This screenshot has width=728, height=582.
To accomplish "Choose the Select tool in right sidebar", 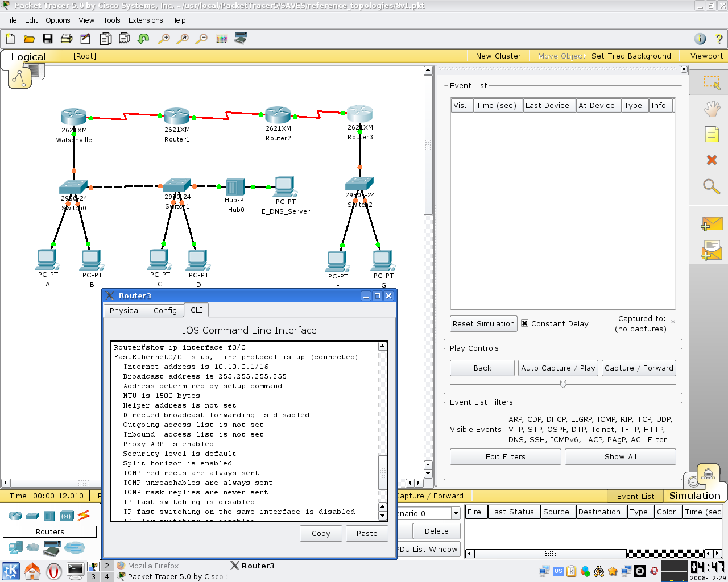I will pyautogui.click(x=712, y=82).
